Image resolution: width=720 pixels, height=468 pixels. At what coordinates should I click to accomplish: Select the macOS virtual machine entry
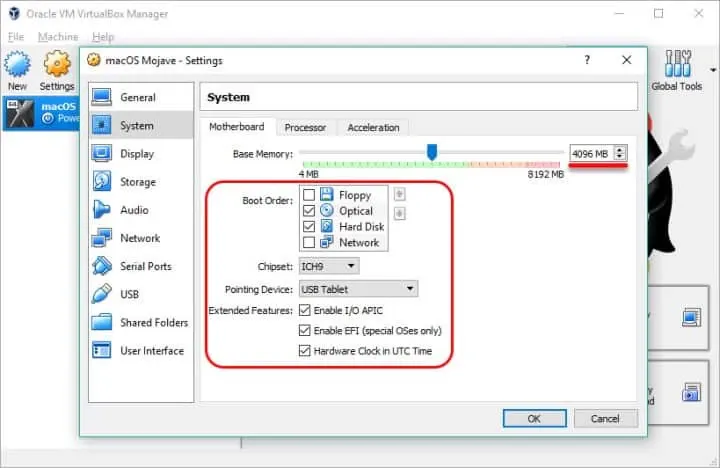tap(40, 113)
